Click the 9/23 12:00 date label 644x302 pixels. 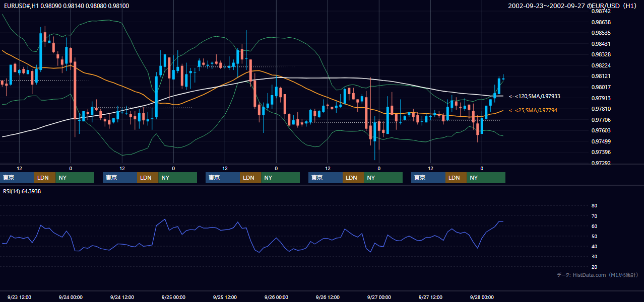(20, 297)
